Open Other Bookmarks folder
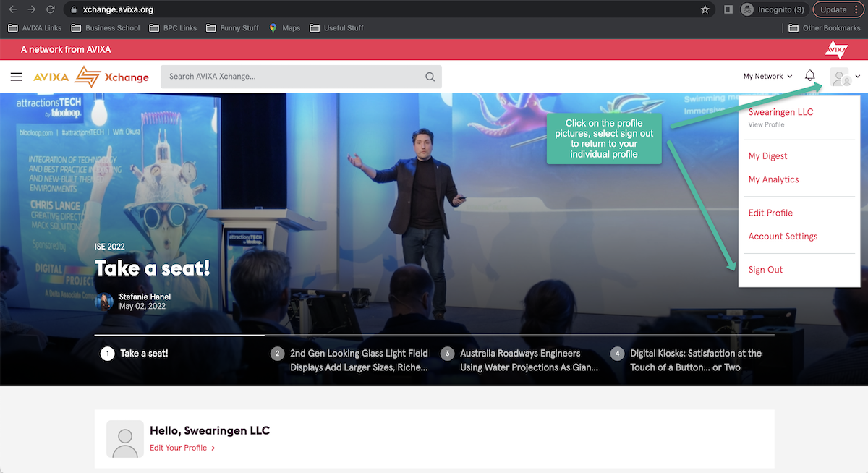 click(825, 28)
